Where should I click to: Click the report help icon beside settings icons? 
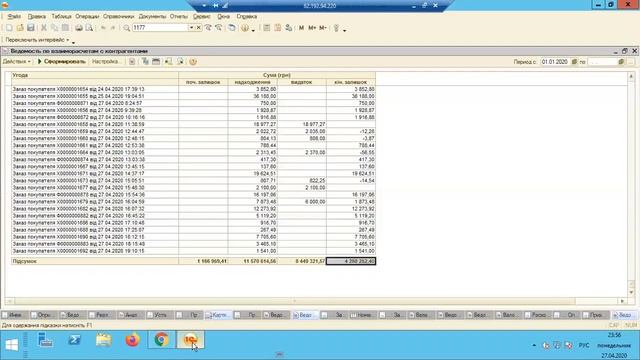pyautogui.click(x=193, y=62)
